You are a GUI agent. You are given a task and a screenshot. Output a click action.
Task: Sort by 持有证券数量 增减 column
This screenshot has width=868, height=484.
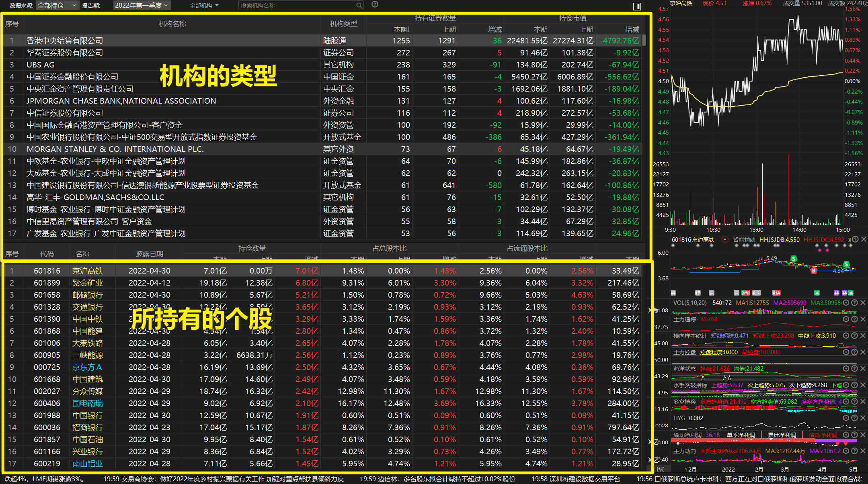tap(495, 29)
